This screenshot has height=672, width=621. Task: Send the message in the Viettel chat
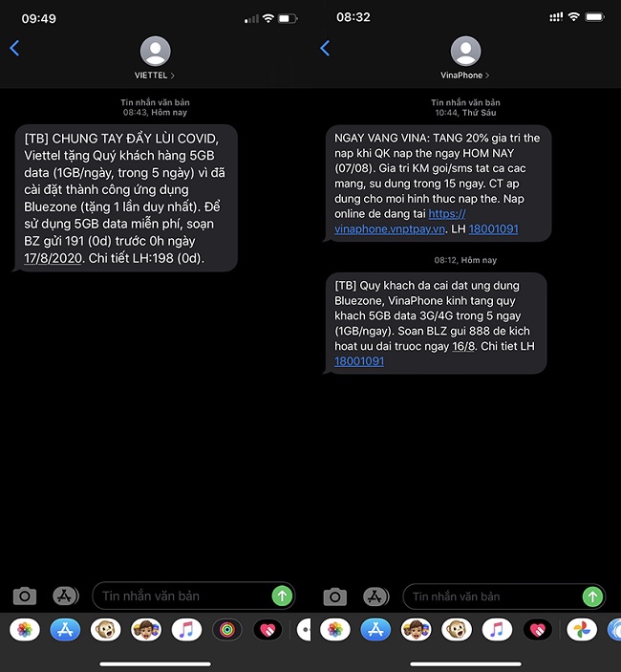[281, 596]
